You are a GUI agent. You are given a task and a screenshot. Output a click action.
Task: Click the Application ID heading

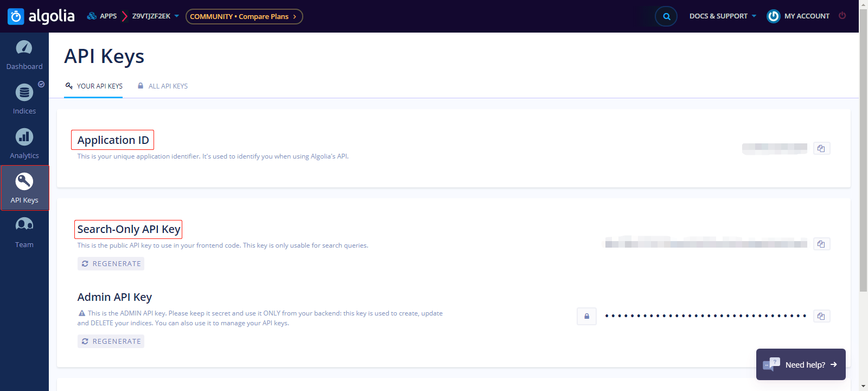pyautogui.click(x=113, y=140)
